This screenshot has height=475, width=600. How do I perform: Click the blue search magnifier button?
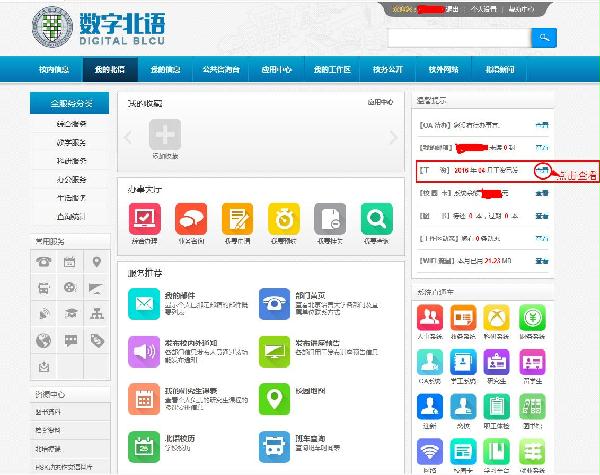point(543,38)
